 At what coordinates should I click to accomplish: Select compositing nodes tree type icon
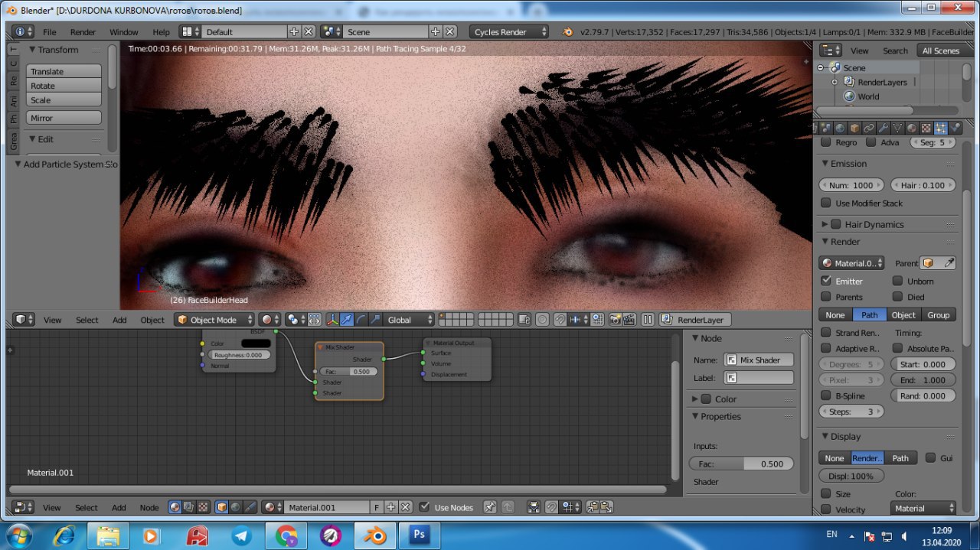(188, 507)
